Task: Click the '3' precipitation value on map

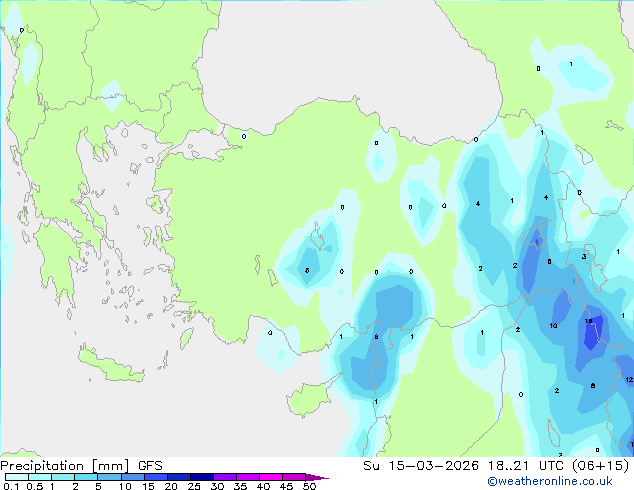Action: coord(584,256)
